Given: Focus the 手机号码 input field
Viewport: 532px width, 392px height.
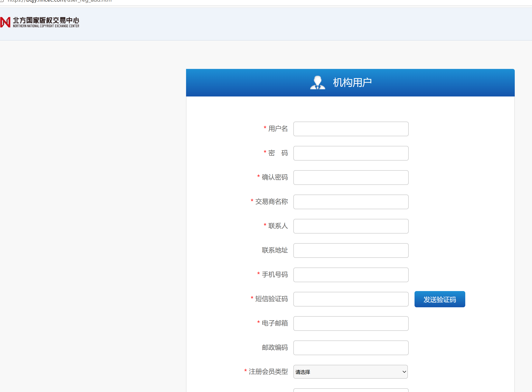Looking at the screenshot, I should point(351,275).
